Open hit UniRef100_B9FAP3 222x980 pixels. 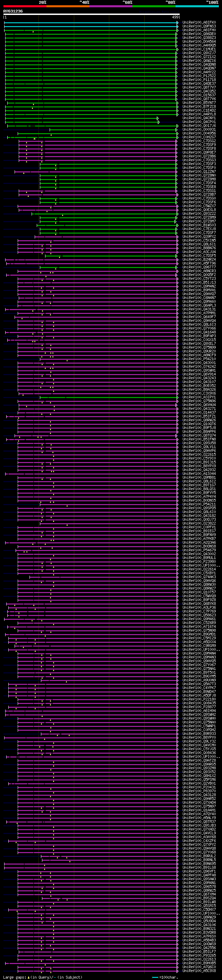(x=199, y=336)
